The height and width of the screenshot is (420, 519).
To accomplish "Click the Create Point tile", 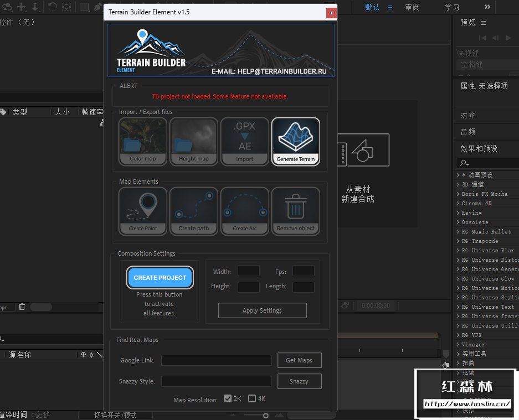I will 143,211.
